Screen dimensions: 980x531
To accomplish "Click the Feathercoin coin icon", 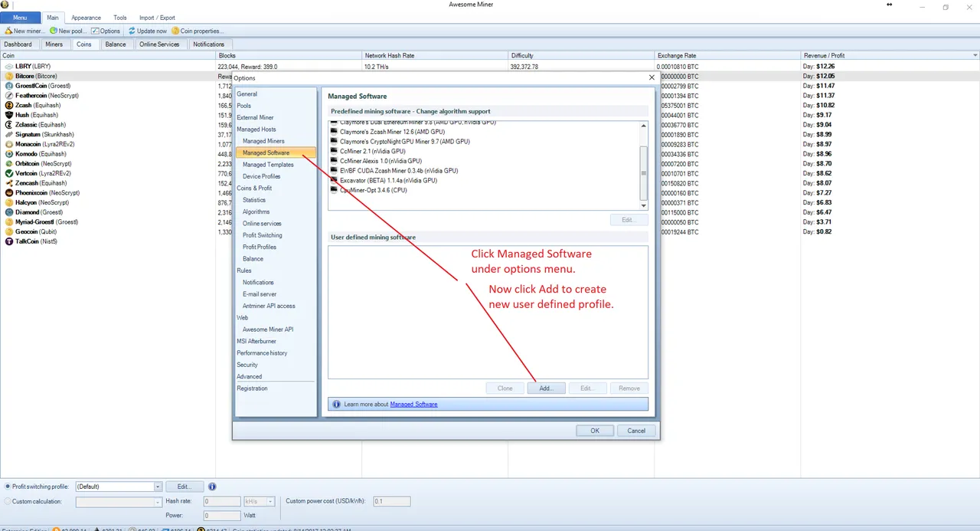I will (x=8, y=96).
